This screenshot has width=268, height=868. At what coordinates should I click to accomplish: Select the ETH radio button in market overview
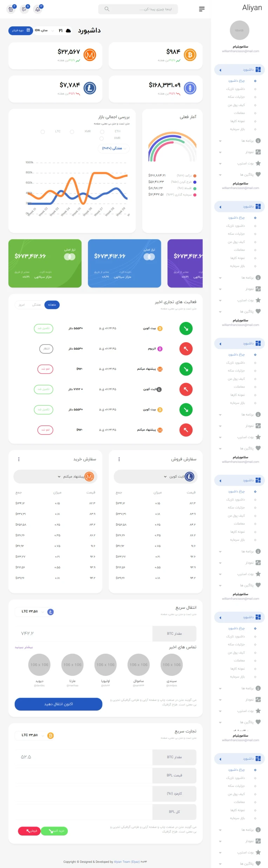click(102, 132)
